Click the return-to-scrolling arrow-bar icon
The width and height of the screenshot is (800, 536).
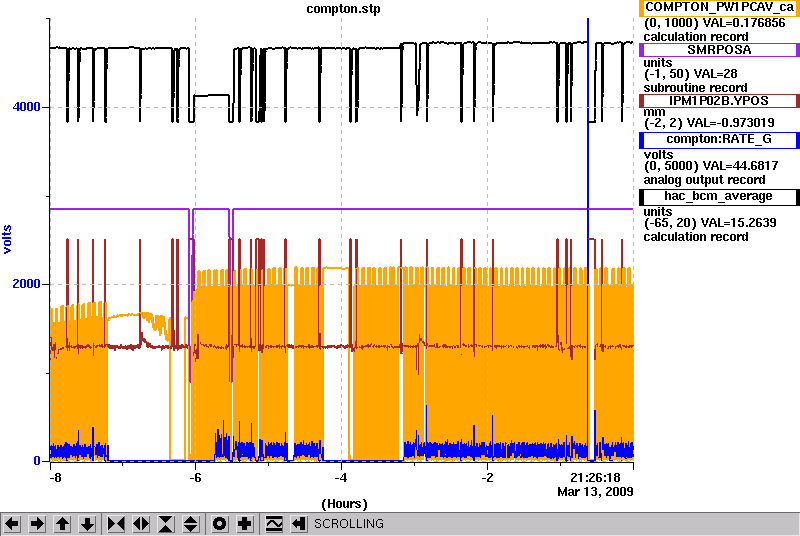(298, 524)
